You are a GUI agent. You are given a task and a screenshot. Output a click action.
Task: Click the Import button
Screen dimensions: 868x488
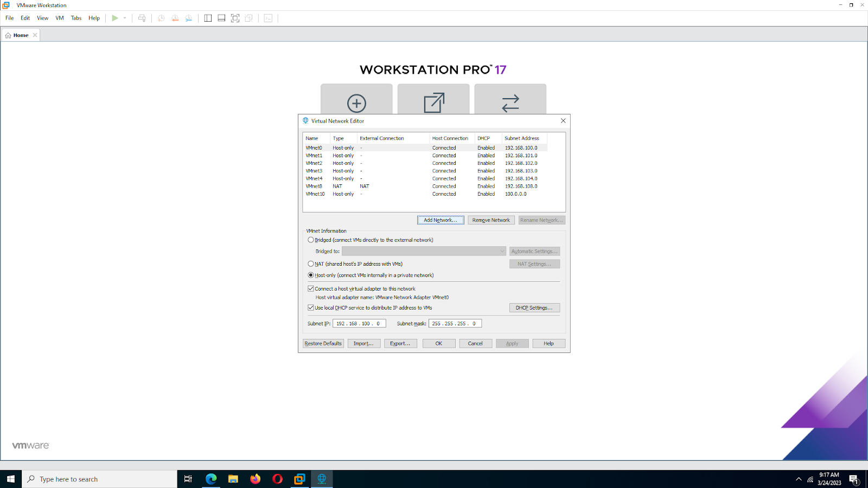tap(363, 343)
